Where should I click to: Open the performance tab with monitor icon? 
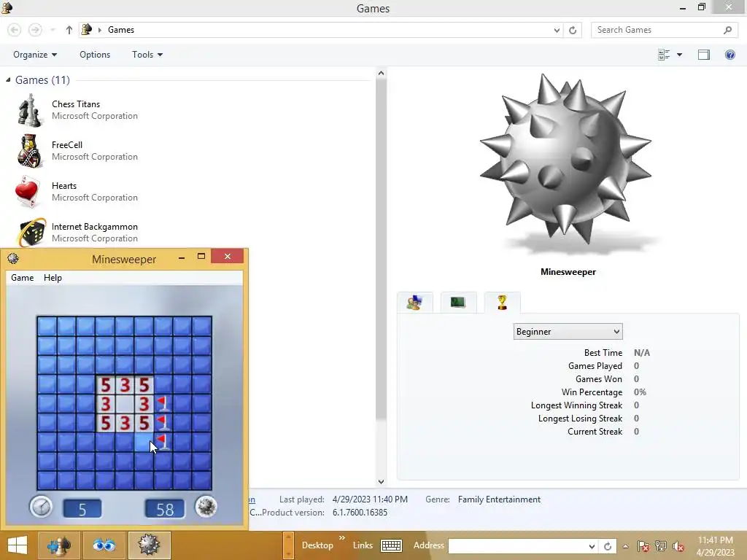[458, 303]
